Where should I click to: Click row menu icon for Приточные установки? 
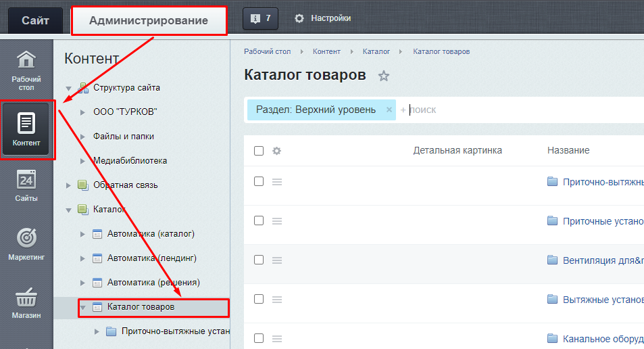[277, 221]
